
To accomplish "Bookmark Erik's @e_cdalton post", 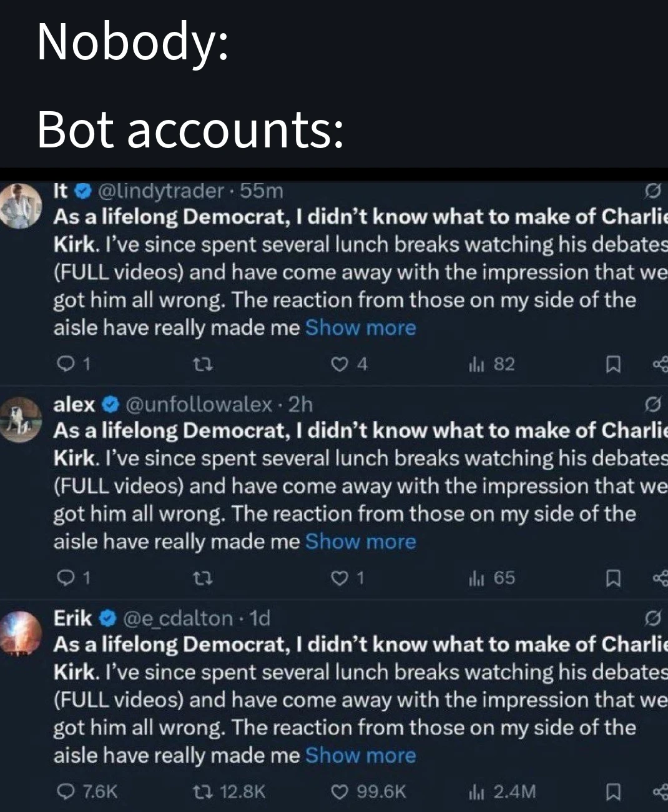I will coord(613,793).
